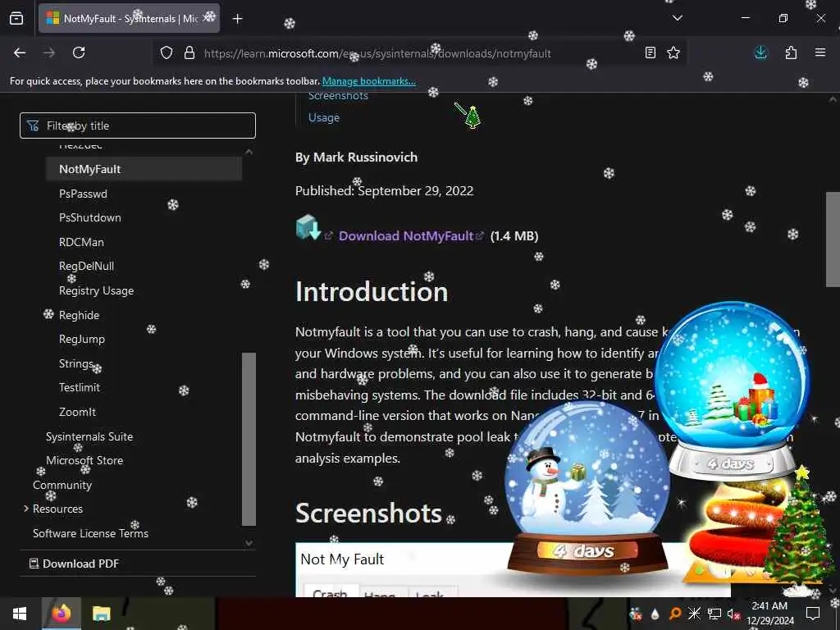The width and height of the screenshot is (840, 630).
Task: Click the water drop tray icon
Action: pos(655,614)
